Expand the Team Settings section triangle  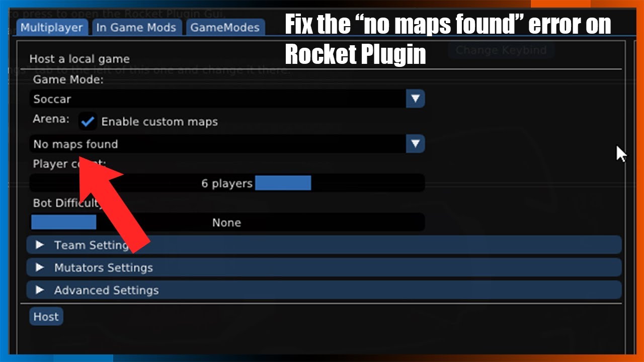[x=40, y=245]
